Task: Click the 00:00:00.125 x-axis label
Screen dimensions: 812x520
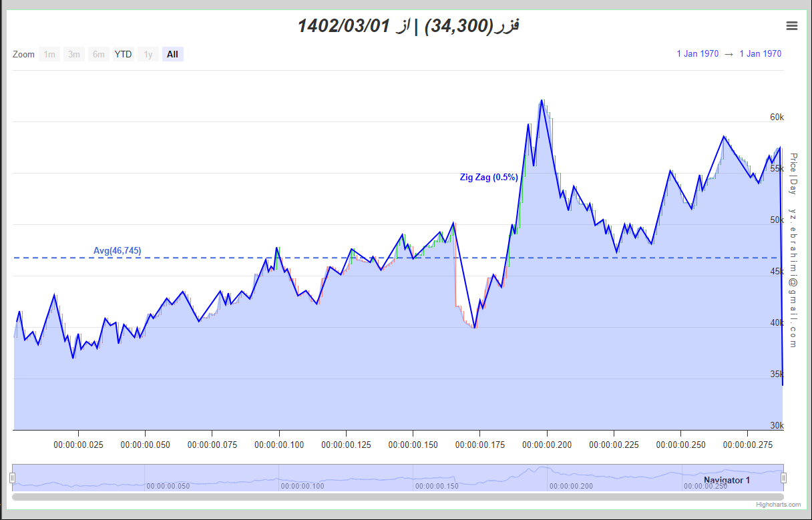Action: click(347, 445)
